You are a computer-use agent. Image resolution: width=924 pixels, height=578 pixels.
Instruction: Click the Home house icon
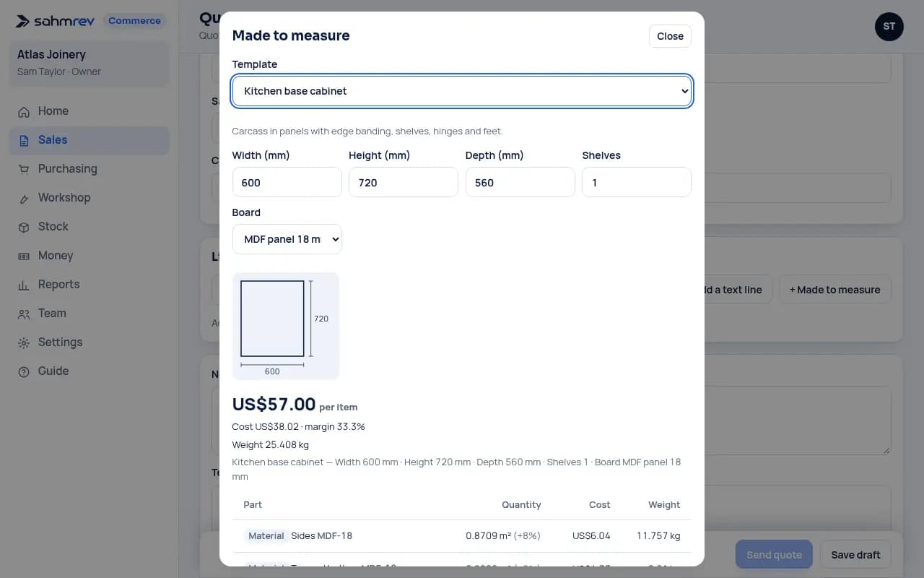tap(24, 111)
